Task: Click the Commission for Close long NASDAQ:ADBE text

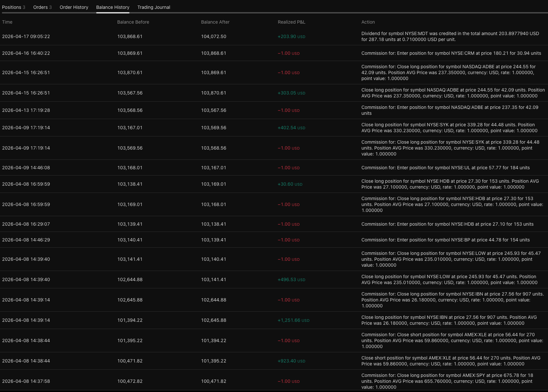Action: point(449,72)
